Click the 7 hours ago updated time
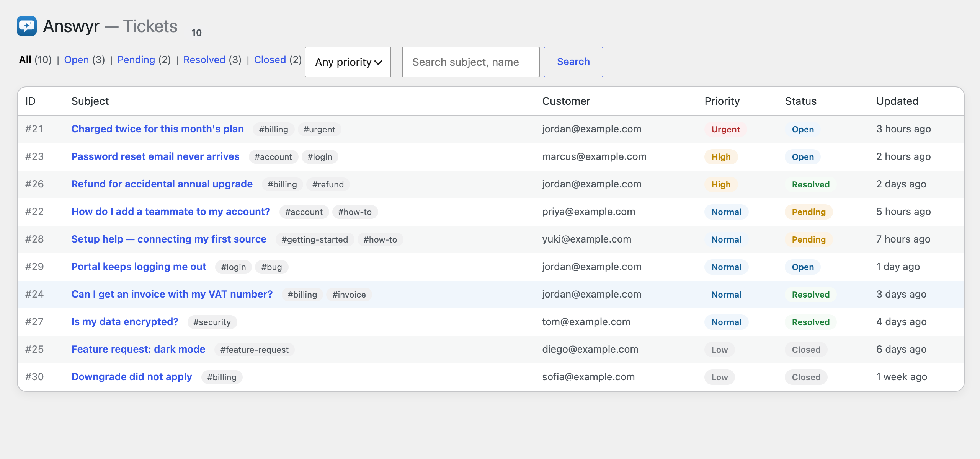This screenshot has height=459, width=980. pyautogui.click(x=903, y=239)
